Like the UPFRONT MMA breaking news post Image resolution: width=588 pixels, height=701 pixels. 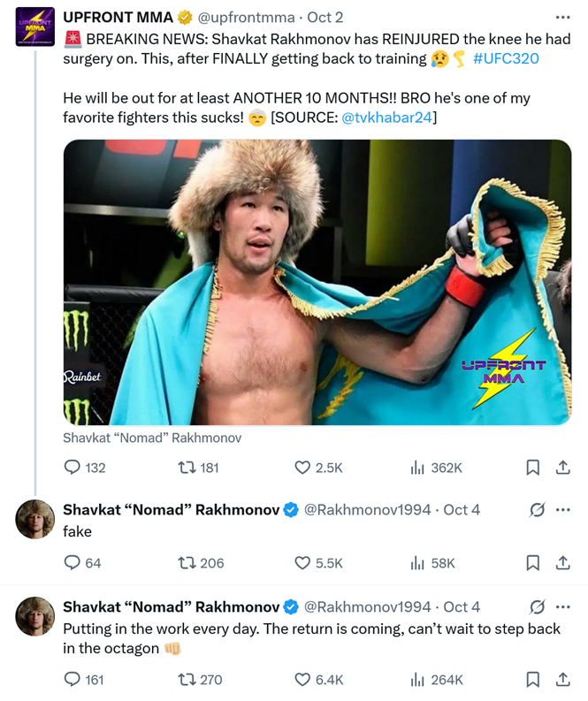(302, 468)
